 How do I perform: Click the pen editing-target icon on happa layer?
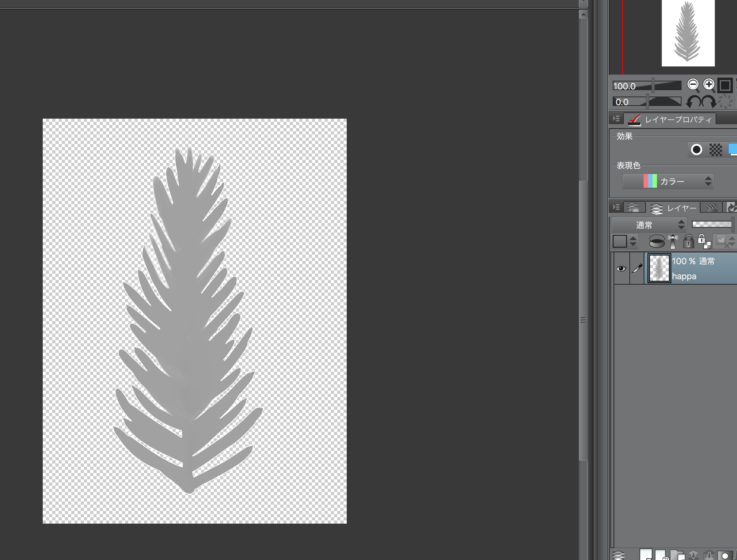point(637,269)
